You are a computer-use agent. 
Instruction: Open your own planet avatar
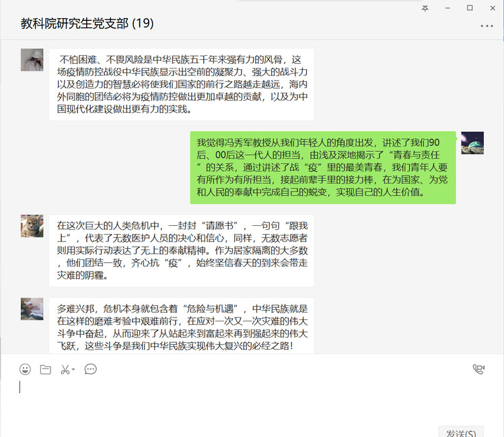click(x=472, y=143)
